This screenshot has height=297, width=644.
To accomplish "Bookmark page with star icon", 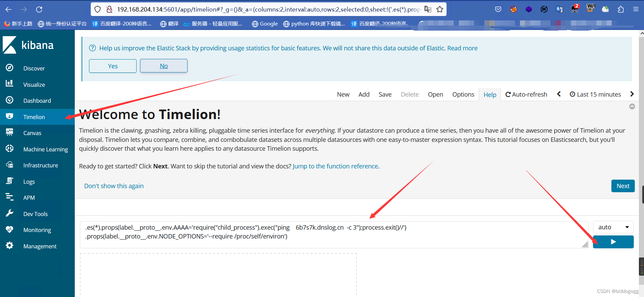I will click(440, 10).
